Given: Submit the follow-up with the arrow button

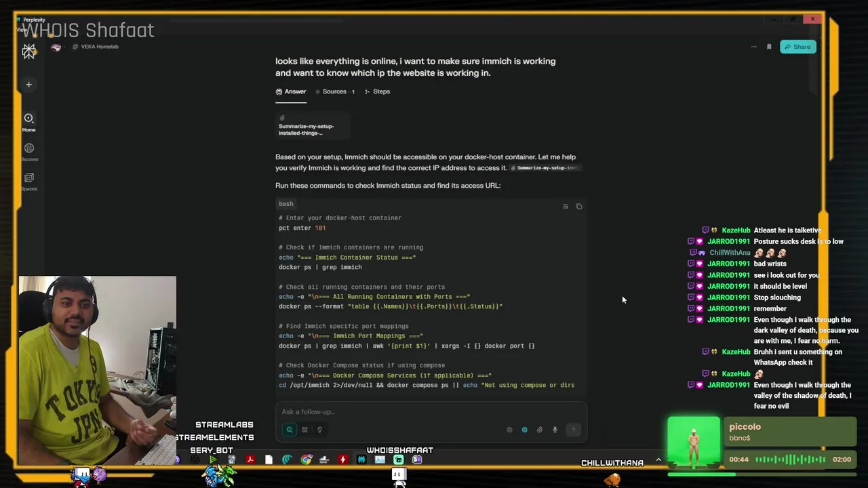Looking at the screenshot, I should pos(574,430).
